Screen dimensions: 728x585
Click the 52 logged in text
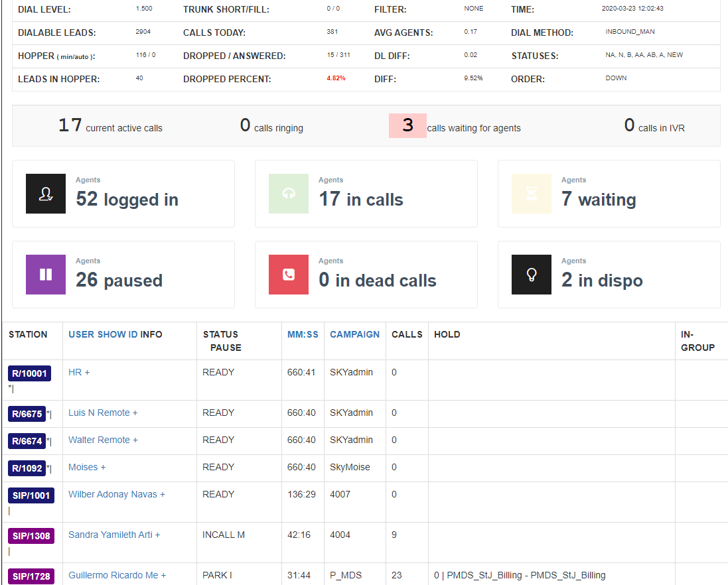tap(127, 200)
